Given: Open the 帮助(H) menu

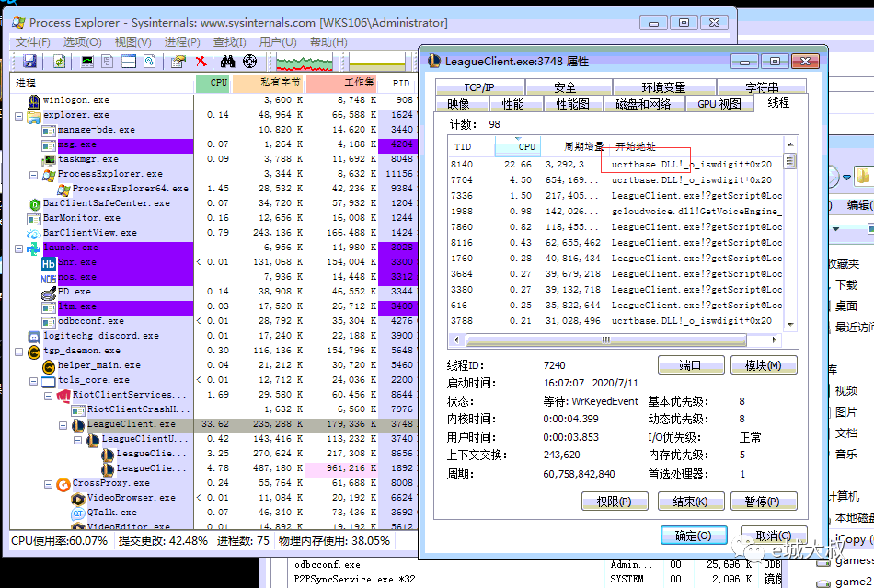Looking at the screenshot, I should point(328,41).
